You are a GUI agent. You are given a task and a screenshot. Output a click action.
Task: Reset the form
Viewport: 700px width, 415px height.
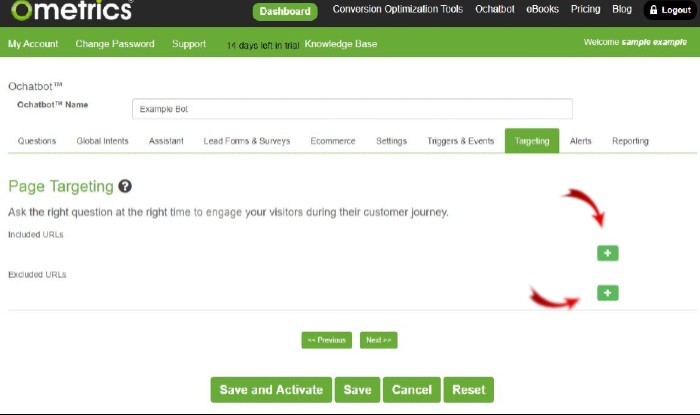[x=468, y=390]
